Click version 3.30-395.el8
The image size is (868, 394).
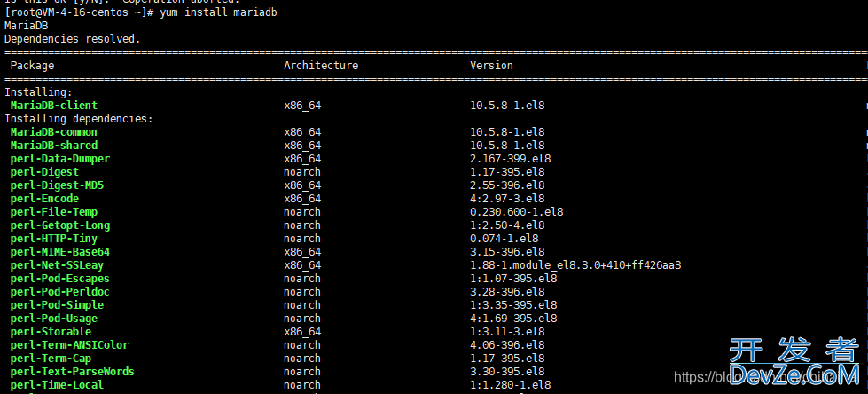tap(508, 371)
